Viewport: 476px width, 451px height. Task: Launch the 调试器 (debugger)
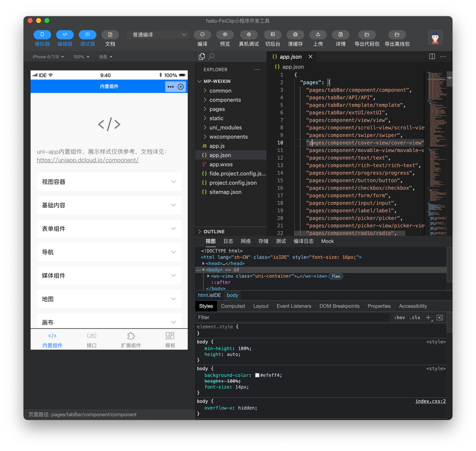(x=87, y=38)
